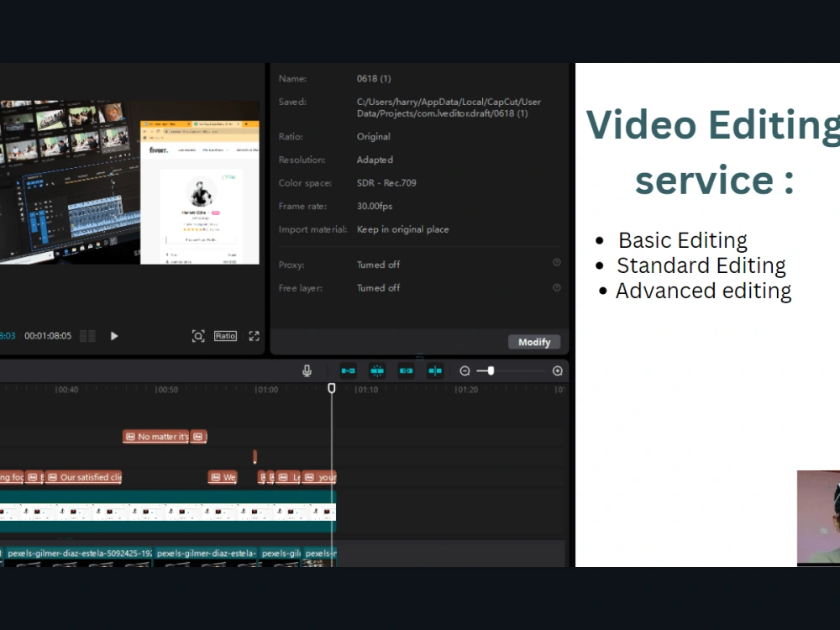Select the small red marker clip above the text track
The width and height of the screenshot is (840, 630).
[255, 456]
